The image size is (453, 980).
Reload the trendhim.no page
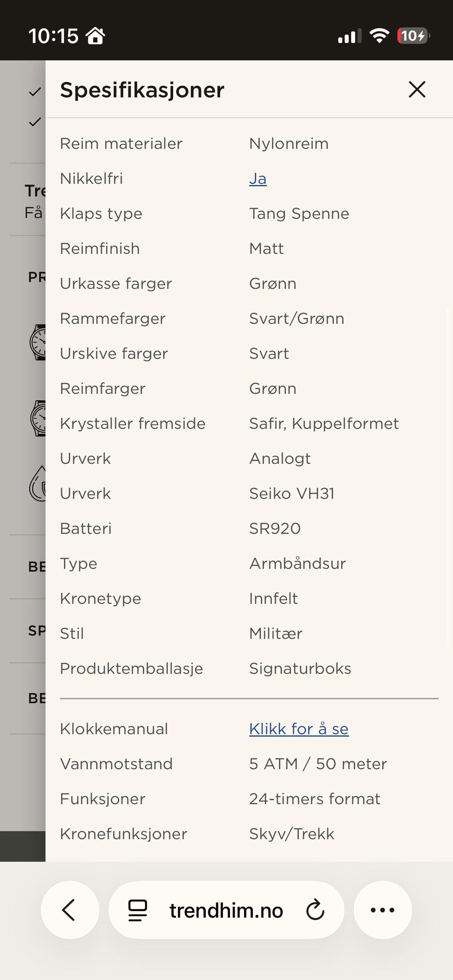pyautogui.click(x=315, y=910)
